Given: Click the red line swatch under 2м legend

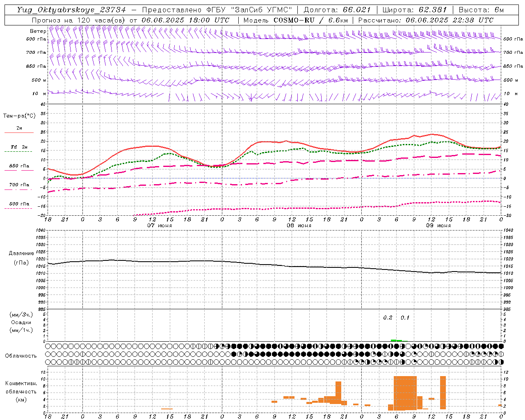Looking at the screenshot, I should point(19,133).
